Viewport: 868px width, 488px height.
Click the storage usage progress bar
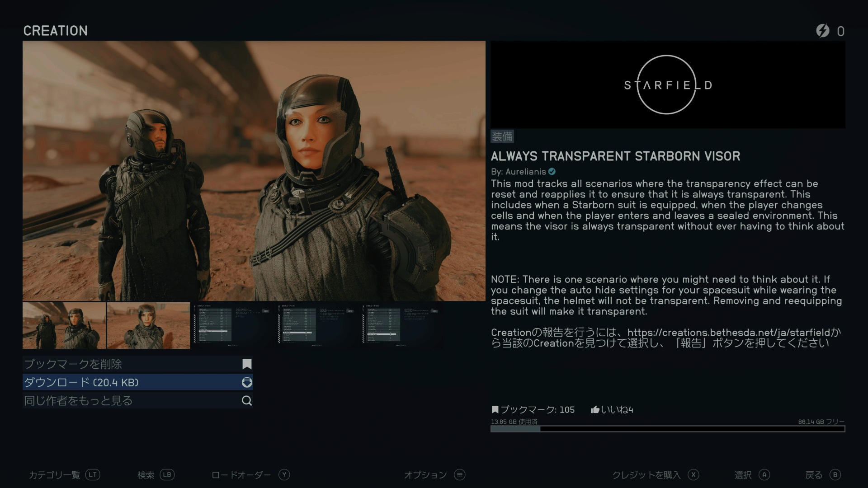[668, 429]
